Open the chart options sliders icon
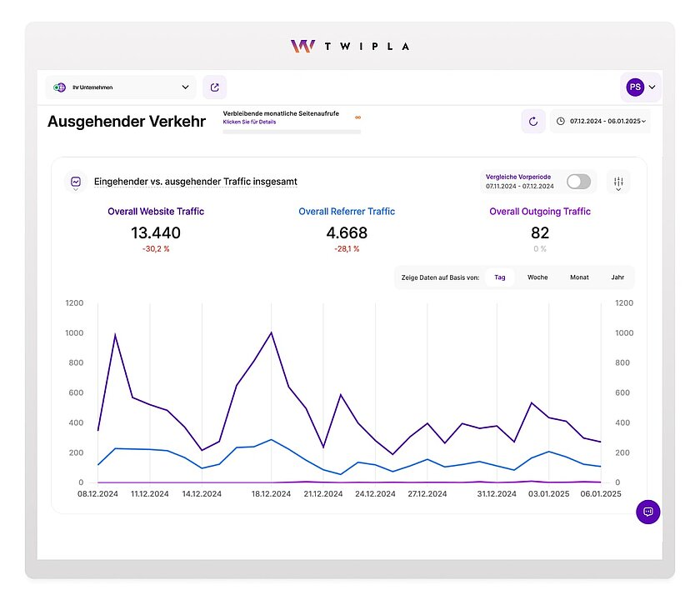 click(x=618, y=182)
